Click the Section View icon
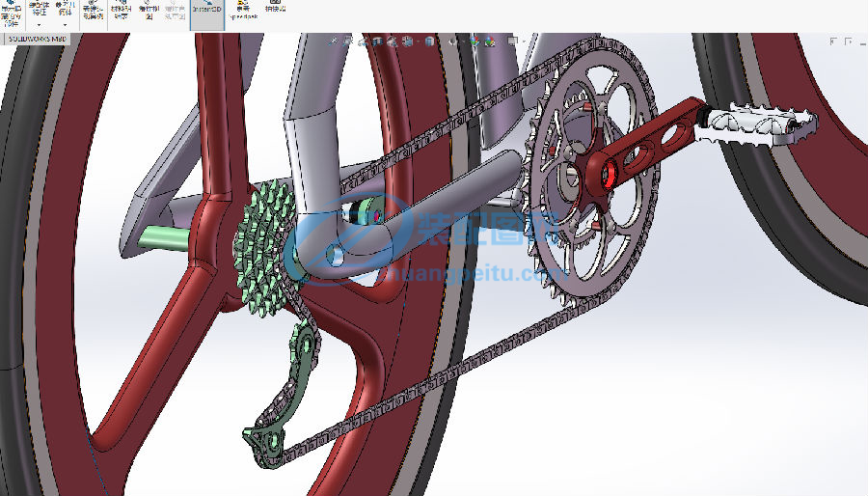This screenshot has width=868, height=496. pos(377,41)
